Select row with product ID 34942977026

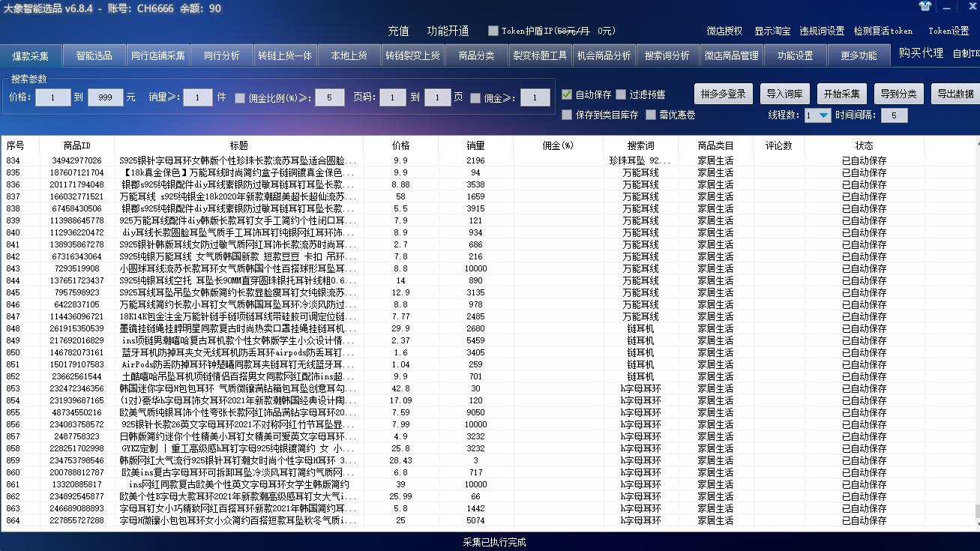[487, 160]
